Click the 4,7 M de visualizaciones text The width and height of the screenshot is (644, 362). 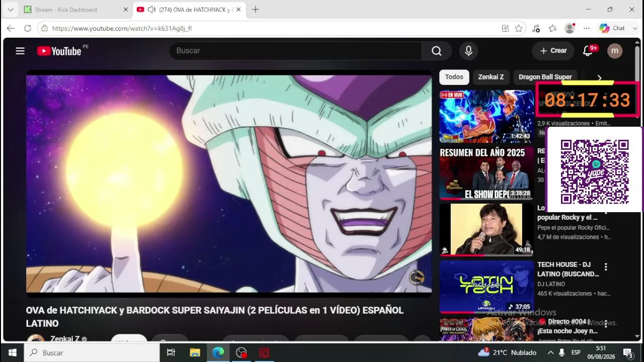click(x=568, y=237)
